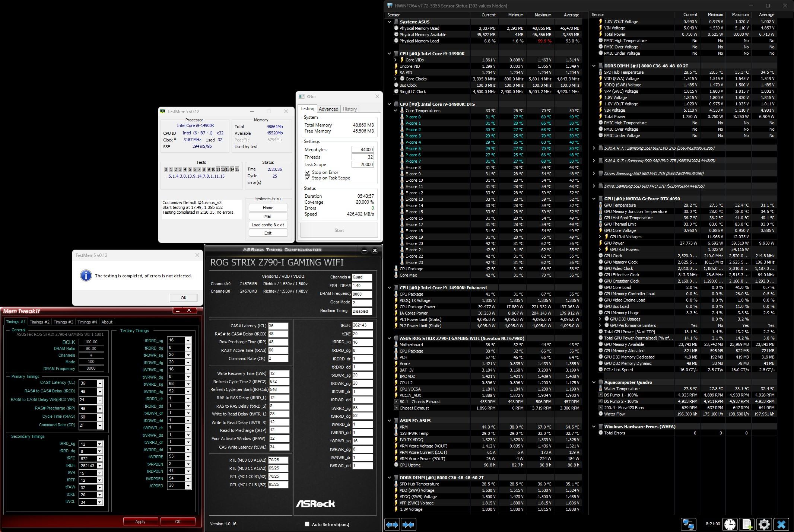Viewport: 794px width, 532px height.
Task: Click the TestMem5 title bar app icon
Action: [x=162, y=111]
